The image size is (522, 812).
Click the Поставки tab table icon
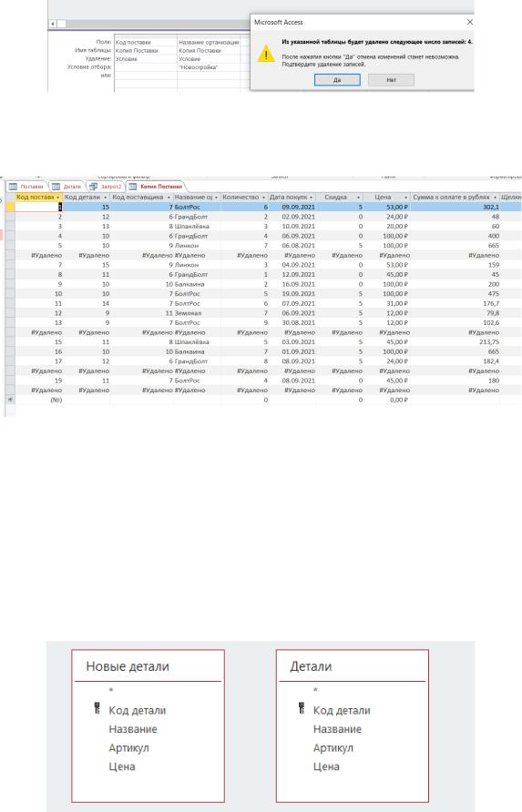point(13,187)
